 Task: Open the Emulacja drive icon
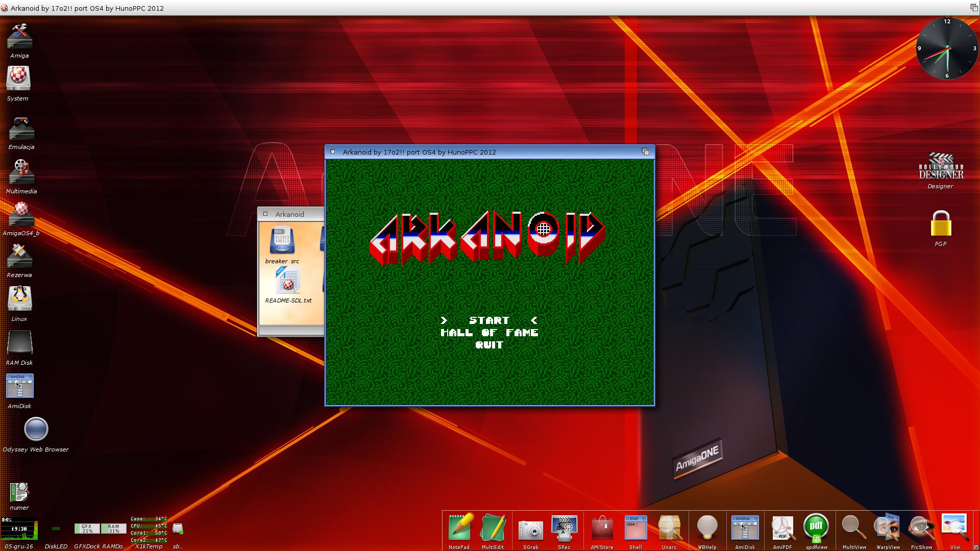tap(21, 129)
